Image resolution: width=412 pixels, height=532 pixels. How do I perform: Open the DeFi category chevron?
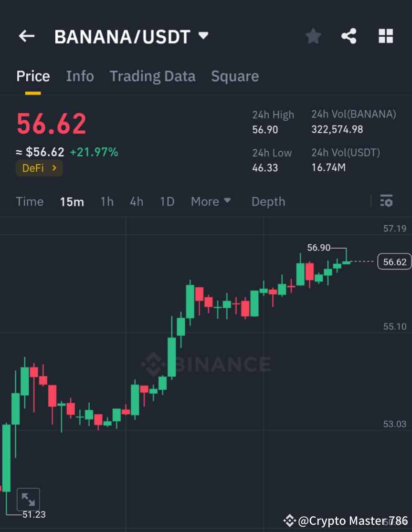pyautogui.click(x=54, y=168)
